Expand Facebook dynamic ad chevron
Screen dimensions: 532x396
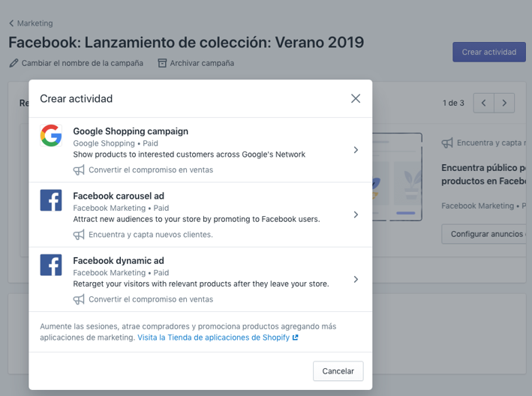(356, 279)
